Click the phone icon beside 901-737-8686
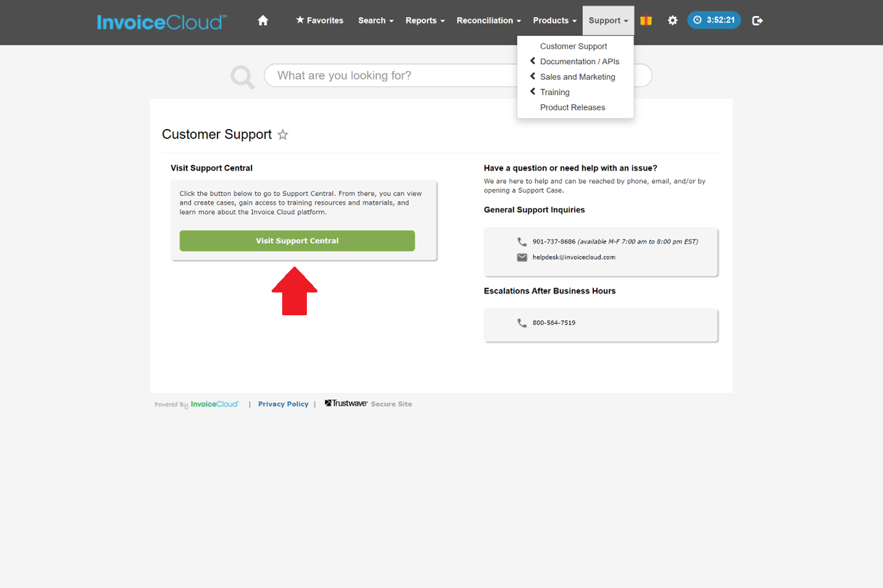Viewport: 883px width, 588px height. click(522, 242)
